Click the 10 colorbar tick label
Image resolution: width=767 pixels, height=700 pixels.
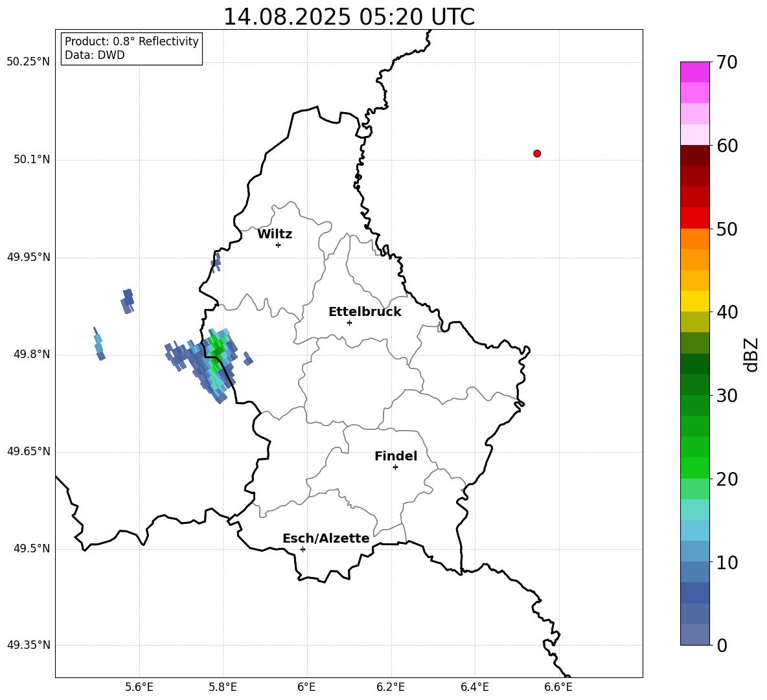tap(727, 563)
